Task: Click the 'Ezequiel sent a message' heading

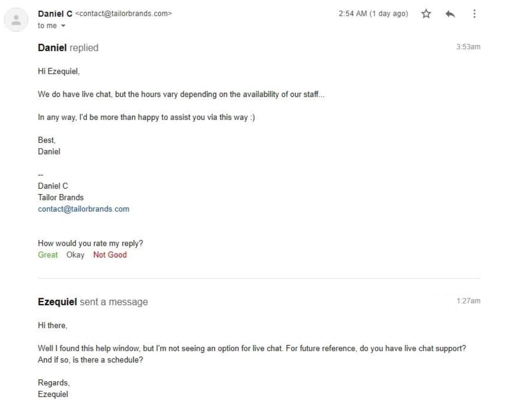Action: 93,302
